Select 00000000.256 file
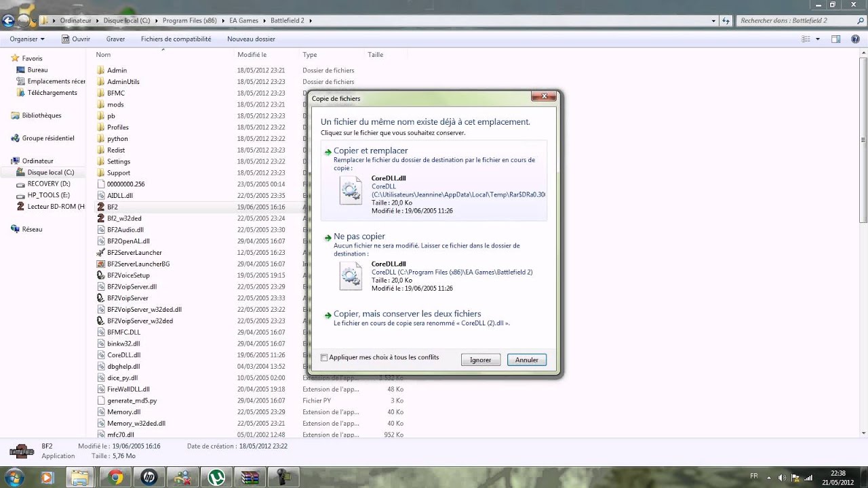This screenshot has height=488, width=868. pyautogui.click(x=125, y=184)
